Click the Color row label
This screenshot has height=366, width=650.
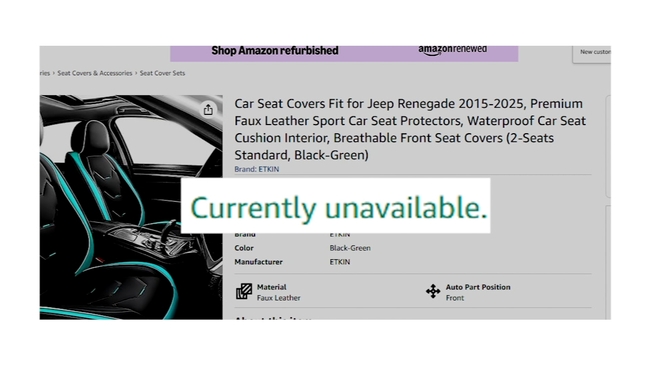click(x=244, y=248)
